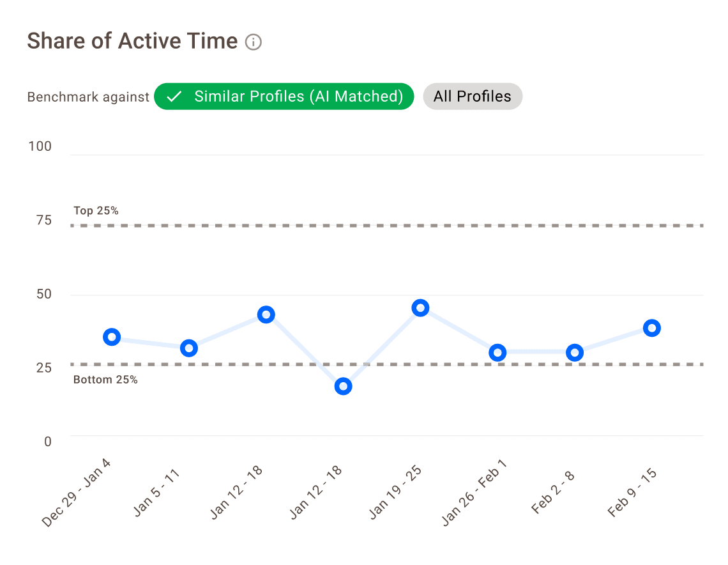The image size is (728, 565).
Task: Select the Jan 19 - 25 peak data point
Action: (x=420, y=308)
